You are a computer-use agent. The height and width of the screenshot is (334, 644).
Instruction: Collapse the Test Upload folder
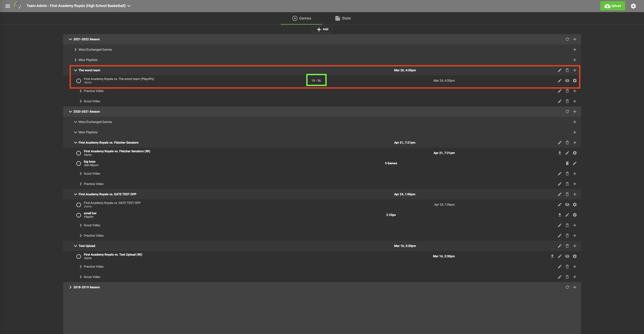75,246
